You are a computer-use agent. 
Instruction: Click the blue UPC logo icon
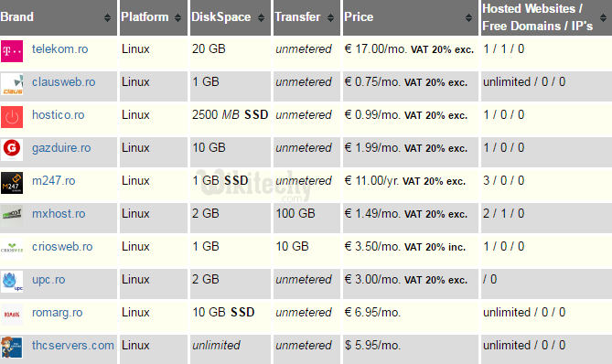12,282
